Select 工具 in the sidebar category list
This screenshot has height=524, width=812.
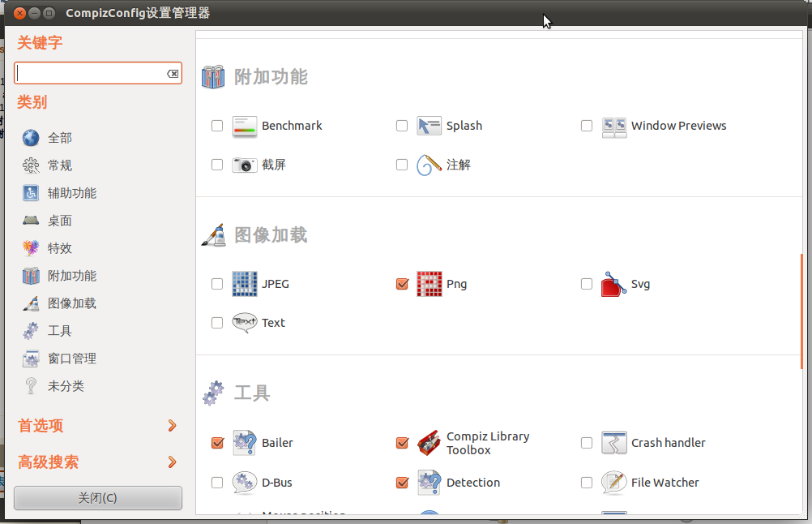coord(60,331)
